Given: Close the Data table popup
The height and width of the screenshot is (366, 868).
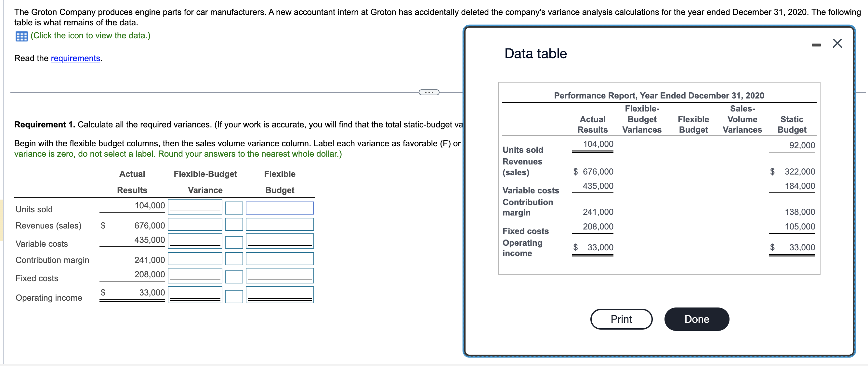Looking at the screenshot, I should pos(837,43).
